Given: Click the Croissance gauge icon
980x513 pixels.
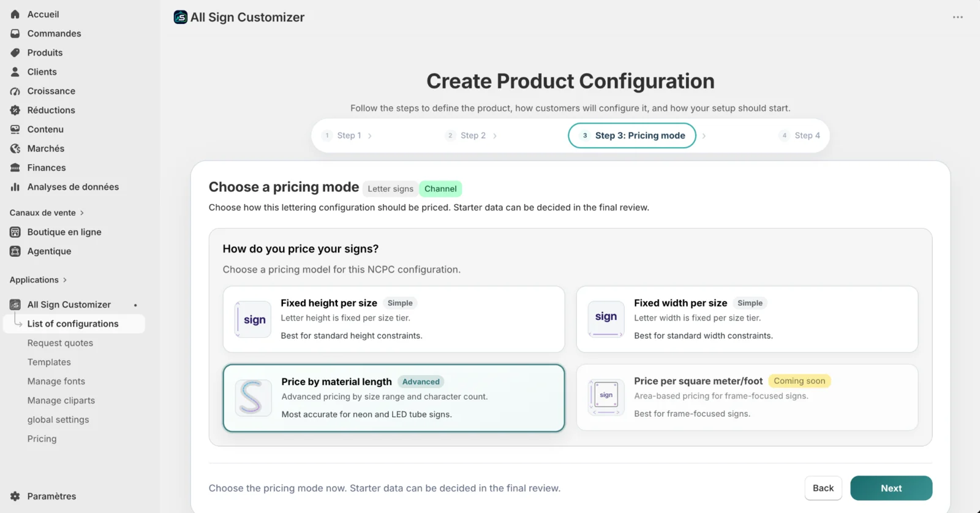Looking at the screenshot, I should 15,91.
